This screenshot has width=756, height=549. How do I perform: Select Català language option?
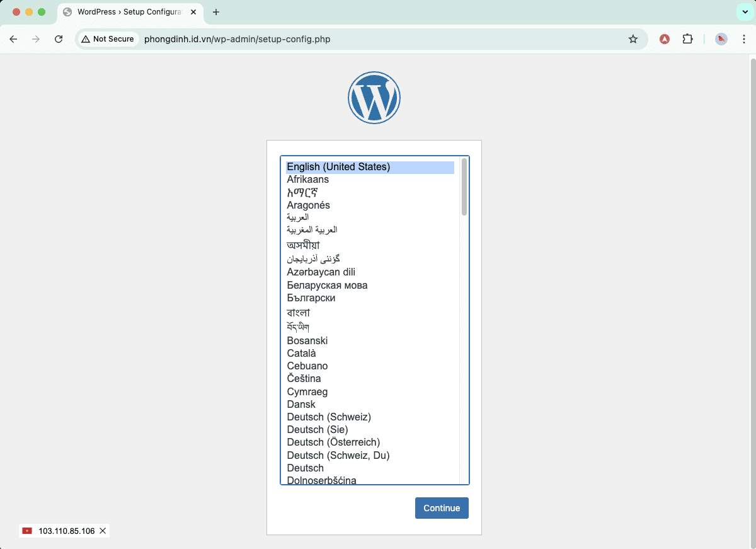[370, 353]
